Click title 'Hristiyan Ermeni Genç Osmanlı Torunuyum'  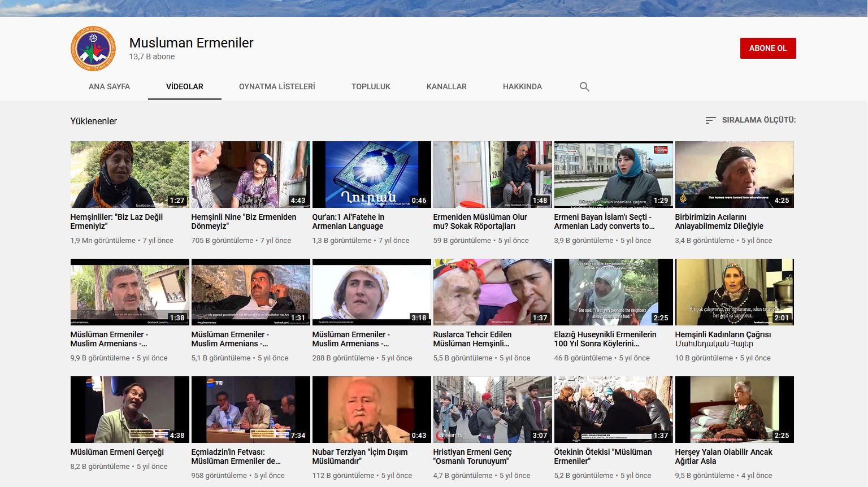click(x=472, y=456)
